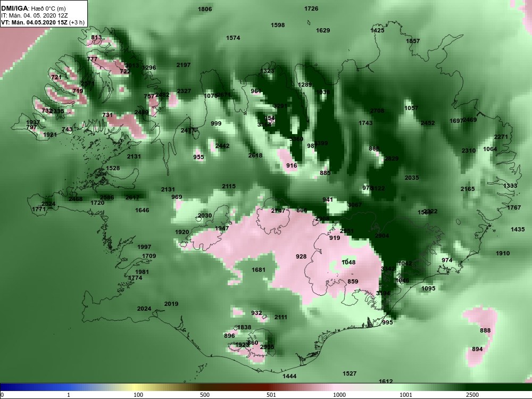
Task: Click the 1767 height value
Action: coord(514,207)
